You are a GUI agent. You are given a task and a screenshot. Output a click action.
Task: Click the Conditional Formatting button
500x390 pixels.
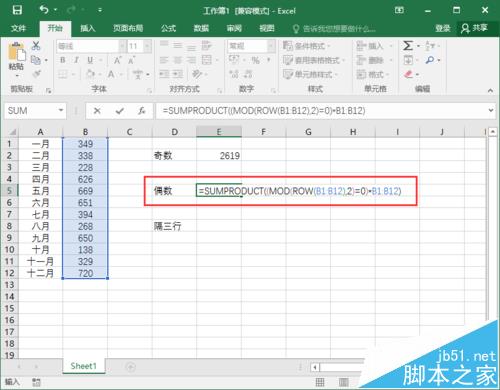click(306, 46)
